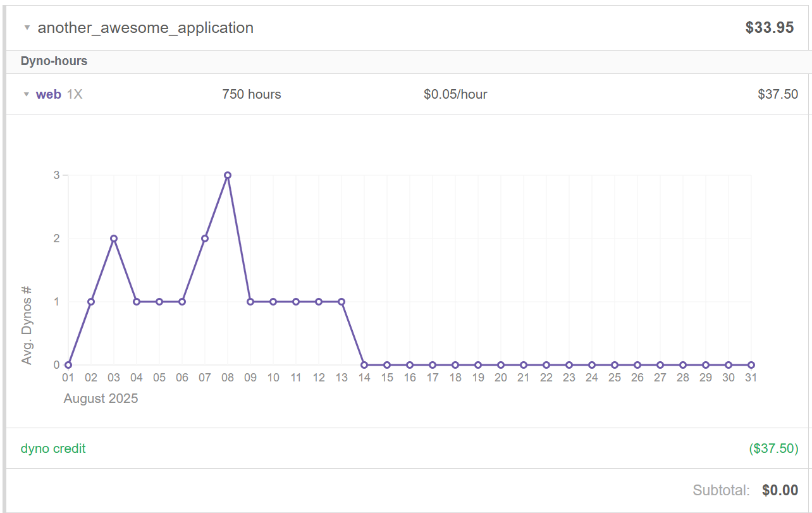
Task: Click the 750 hours usage value
Action: (251, 94)
